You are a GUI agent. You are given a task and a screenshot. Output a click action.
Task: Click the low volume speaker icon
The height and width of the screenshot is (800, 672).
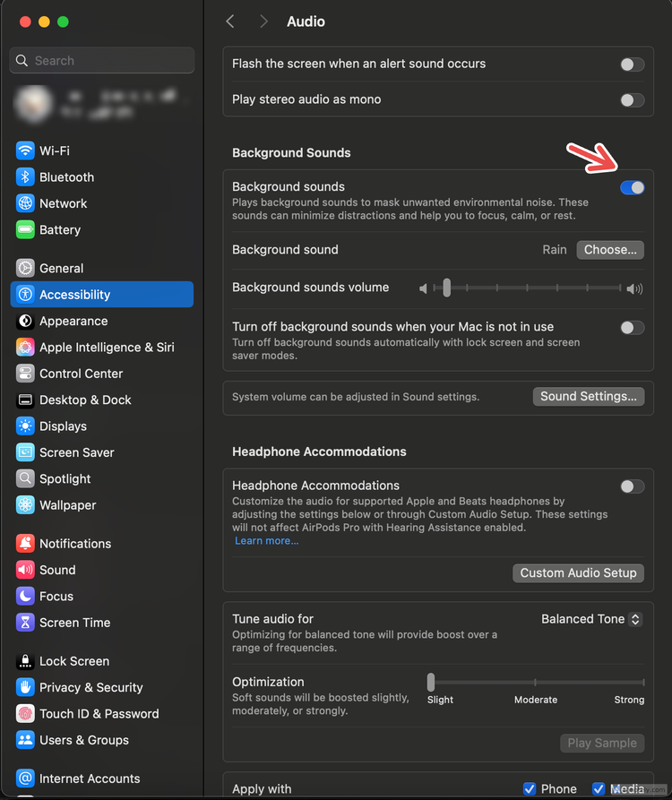coord(423,288)
